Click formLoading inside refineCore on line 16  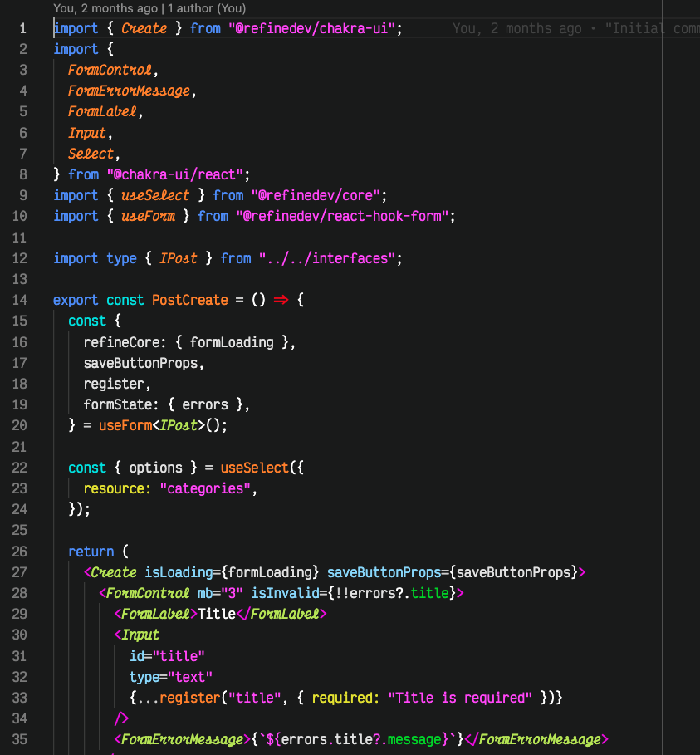point(232,342)
